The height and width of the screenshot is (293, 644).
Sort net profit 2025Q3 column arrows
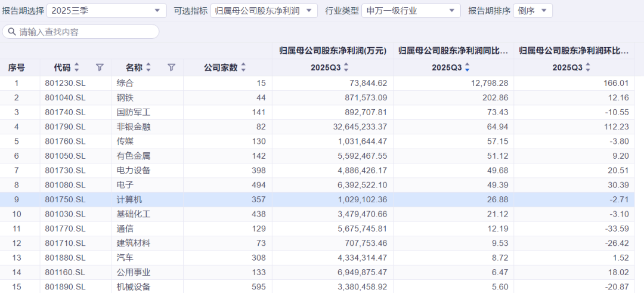346,68
